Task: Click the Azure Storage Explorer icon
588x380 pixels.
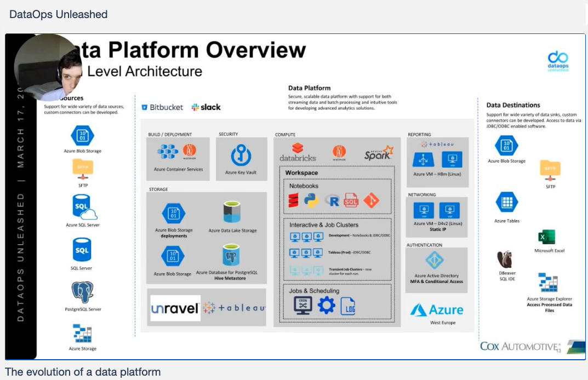Action: tap(548, 282)
